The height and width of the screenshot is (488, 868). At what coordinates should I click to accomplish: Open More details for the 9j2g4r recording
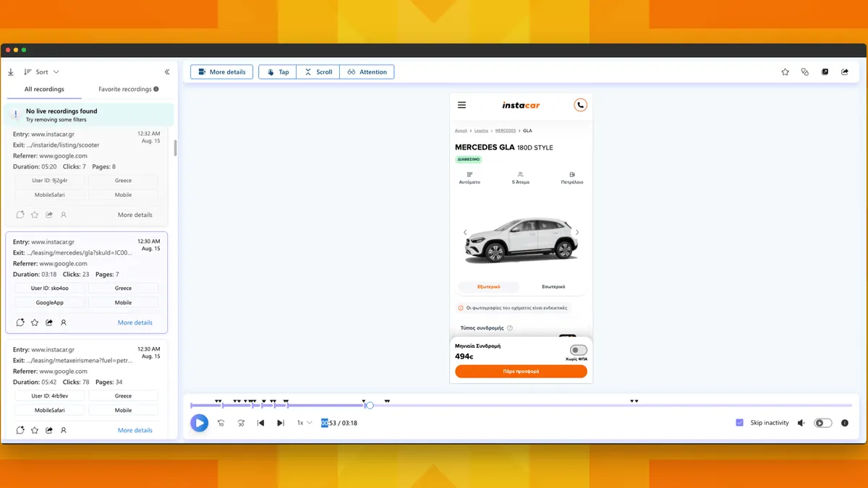tap(135, 215)
